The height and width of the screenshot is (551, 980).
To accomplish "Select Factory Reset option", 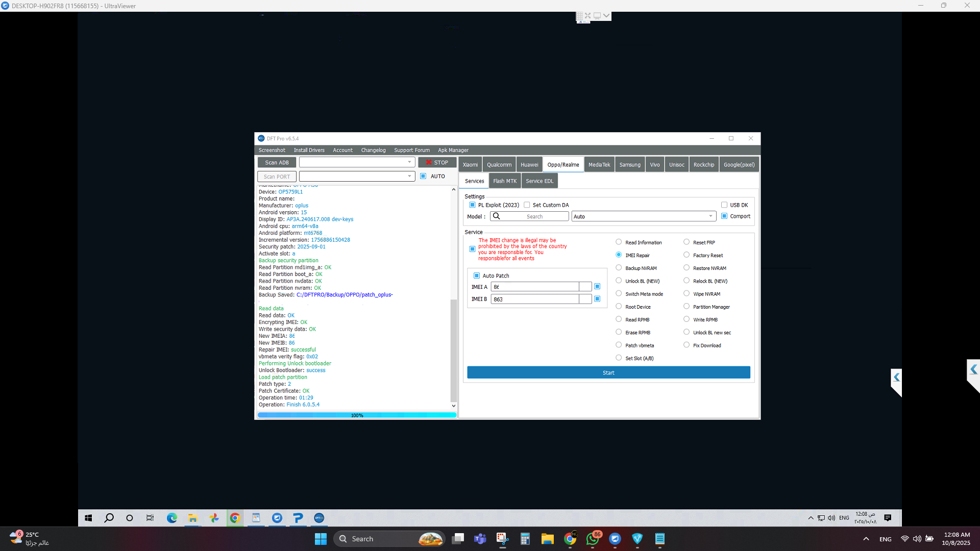I will point(687,255).
